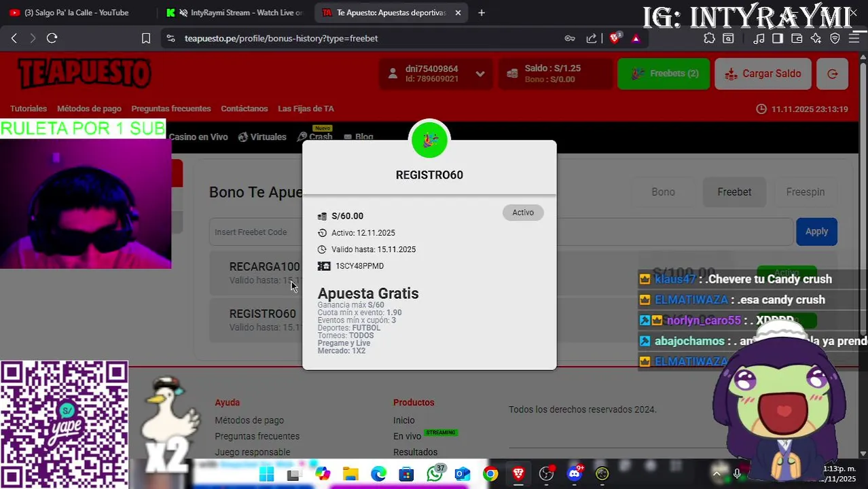The width and height of the screenshot is (868, 489).
Task: Select the Freebet tab
Action: click(734, 192)
